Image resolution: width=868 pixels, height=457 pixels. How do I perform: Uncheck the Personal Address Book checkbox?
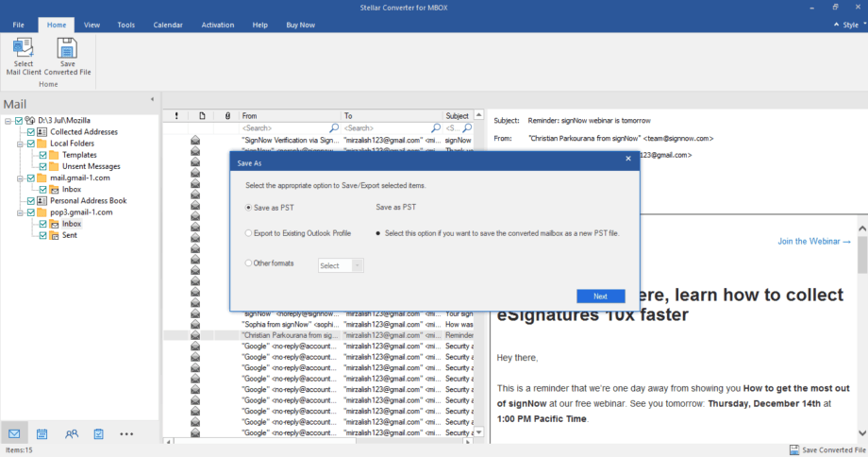[31, 200]
